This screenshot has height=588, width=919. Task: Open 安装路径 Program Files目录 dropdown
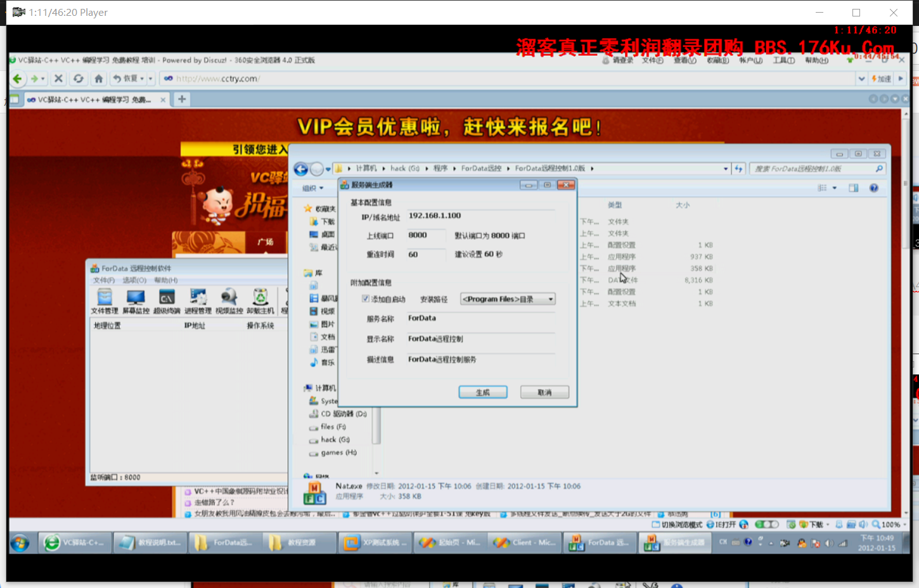(508, 299)
